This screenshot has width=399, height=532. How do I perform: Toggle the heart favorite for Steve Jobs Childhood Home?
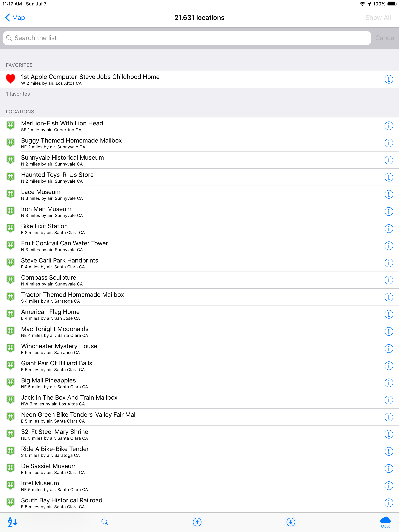11,79
